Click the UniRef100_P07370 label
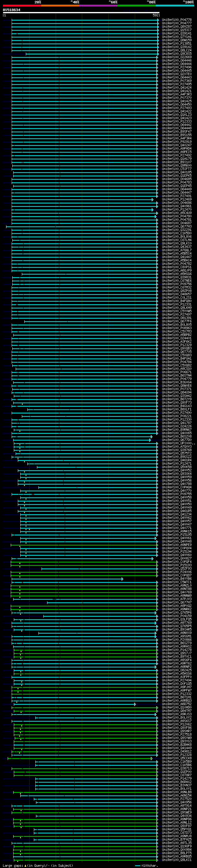Screen dimensions: 197x868 pos(177,98)
